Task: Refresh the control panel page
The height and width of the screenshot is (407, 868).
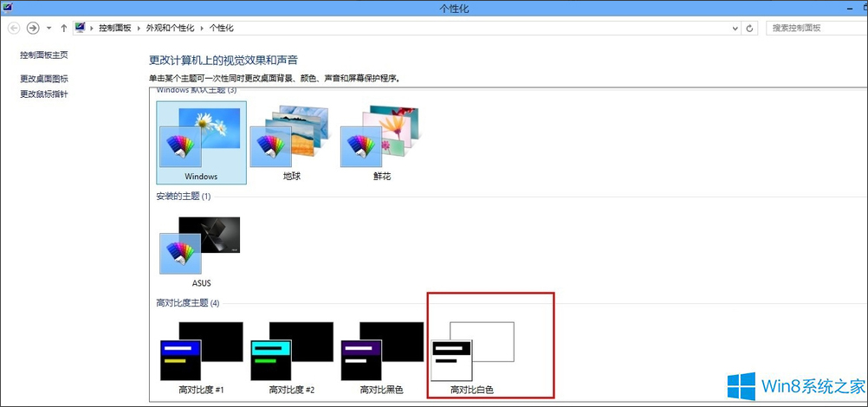Action: (x=749, y=28)
